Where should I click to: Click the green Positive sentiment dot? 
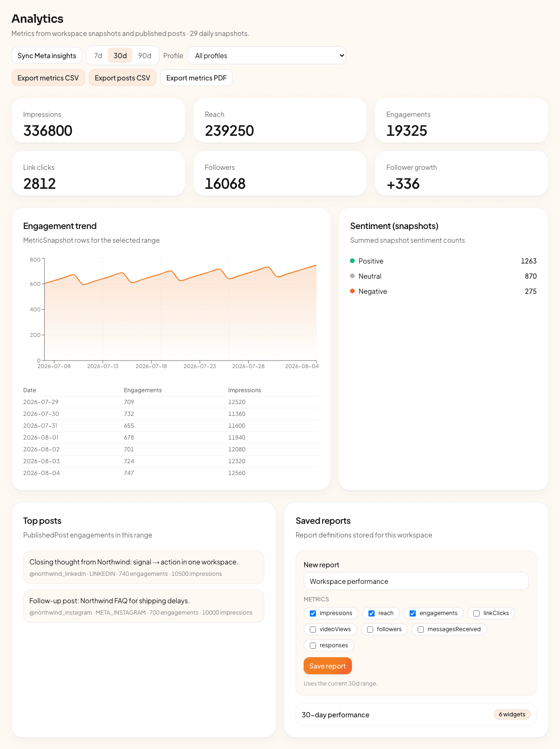point(352,261)
